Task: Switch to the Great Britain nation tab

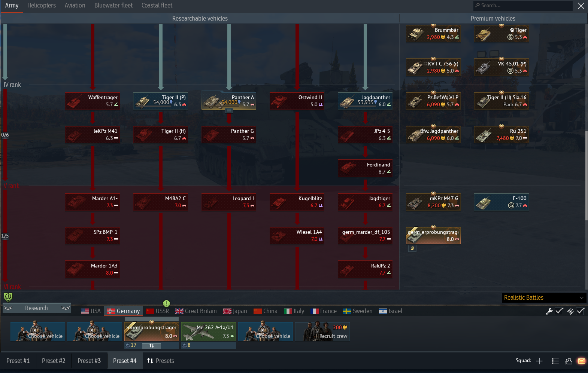Action: 196,311
